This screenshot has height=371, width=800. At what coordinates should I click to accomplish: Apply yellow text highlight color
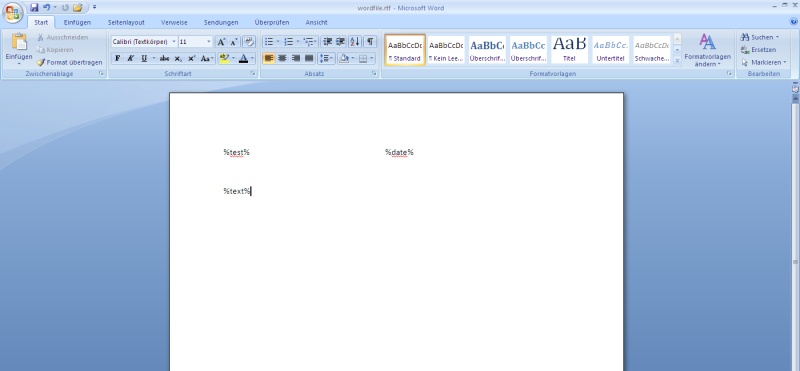(x=224, y=58)
